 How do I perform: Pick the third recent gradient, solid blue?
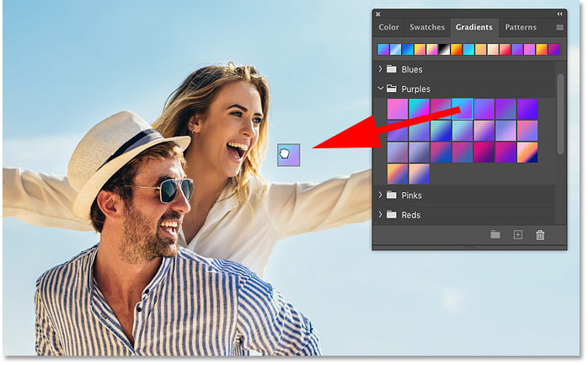tap(408, 49)
